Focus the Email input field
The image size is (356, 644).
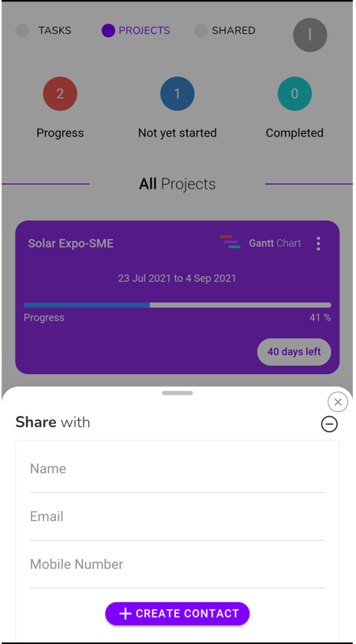[178, 517]
